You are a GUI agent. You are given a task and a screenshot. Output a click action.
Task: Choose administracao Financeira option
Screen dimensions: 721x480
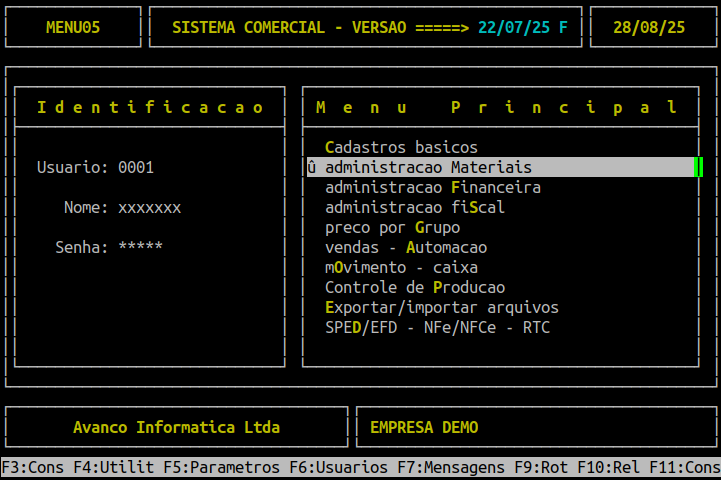433,187
